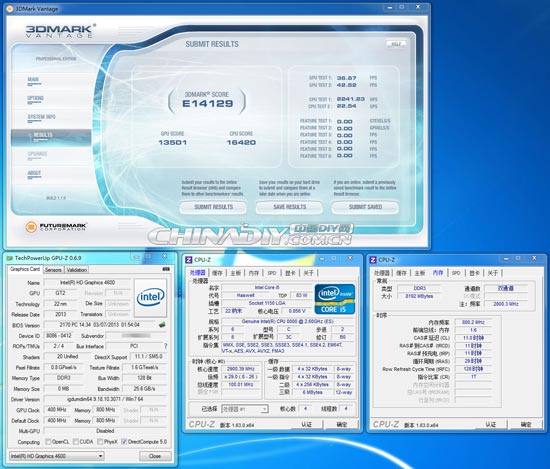The image size is (550, 469).
Task: Click the 3DMark Vantage title bar icon
Action: click(x=9, y=9)
